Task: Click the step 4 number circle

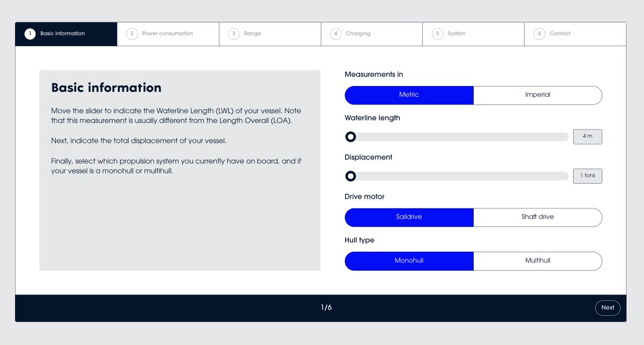Action: (x=335, y=34)
